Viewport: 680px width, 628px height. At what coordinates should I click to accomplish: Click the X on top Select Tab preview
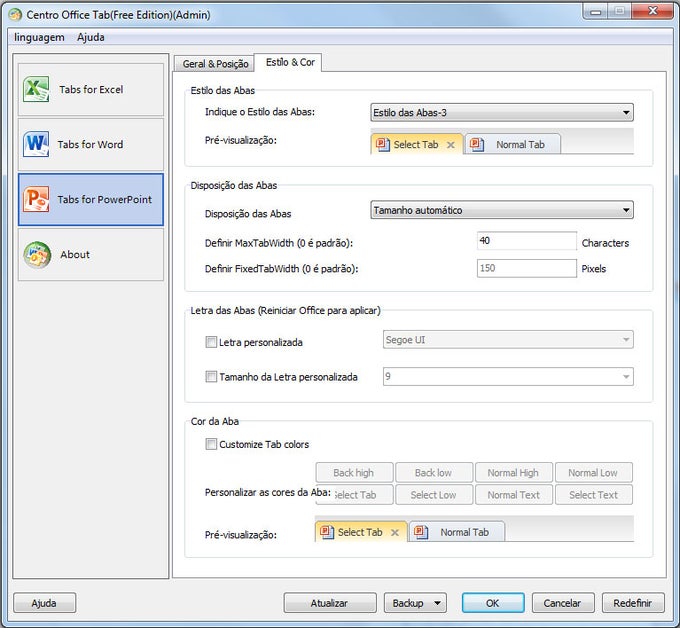pyautogui.click(x=451, y=145)
